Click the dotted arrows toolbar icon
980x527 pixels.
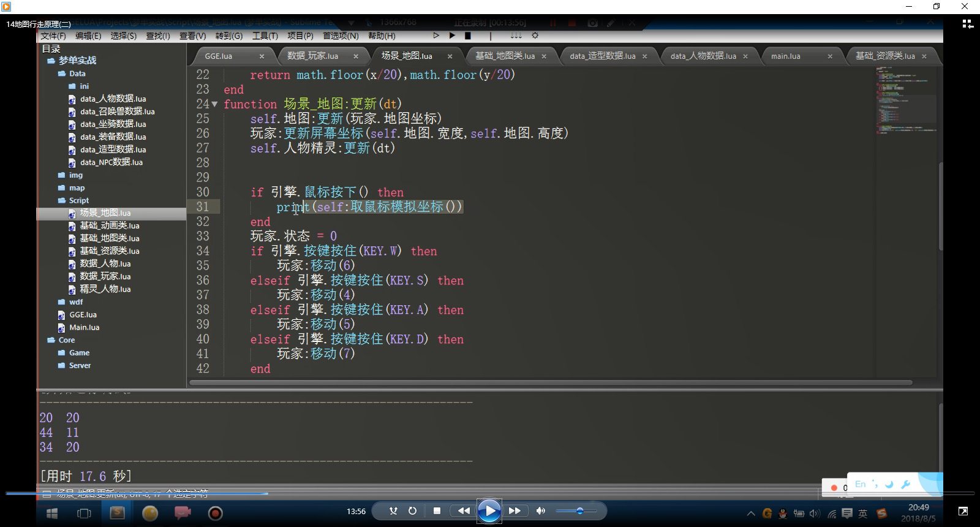pyautogui.click(x=516, y=36)
